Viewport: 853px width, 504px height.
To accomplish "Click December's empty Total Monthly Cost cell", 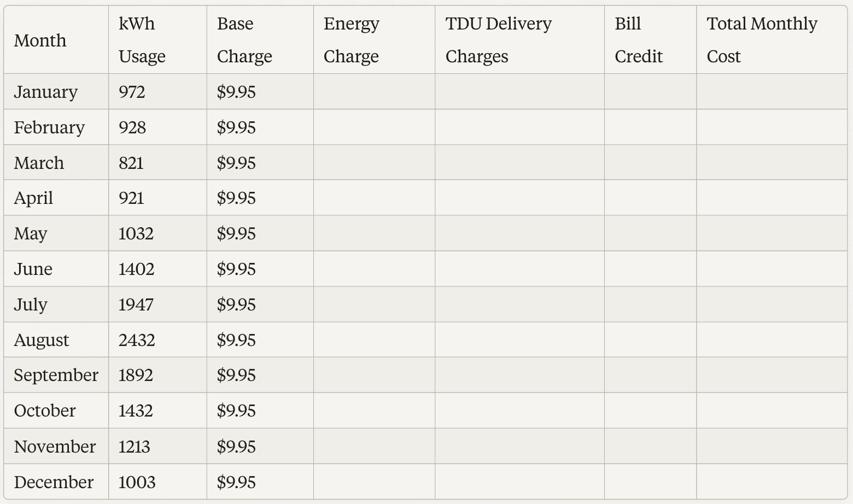I will 771,482.
